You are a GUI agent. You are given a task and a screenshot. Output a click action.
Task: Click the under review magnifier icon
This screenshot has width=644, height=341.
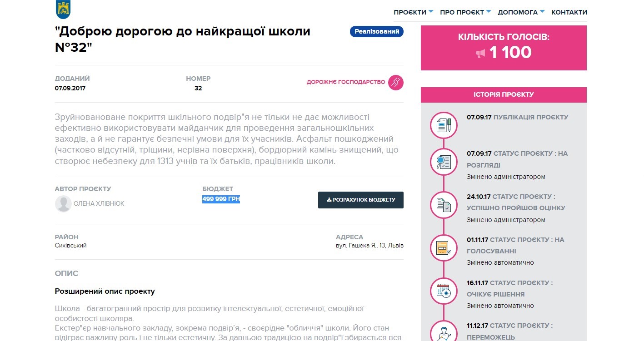(443, 162)
